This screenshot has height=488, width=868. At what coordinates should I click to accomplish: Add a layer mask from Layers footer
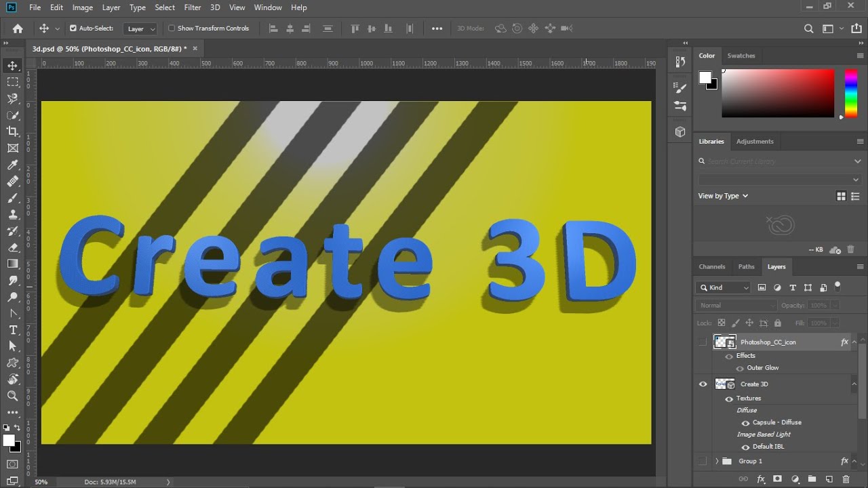[777, 479]
